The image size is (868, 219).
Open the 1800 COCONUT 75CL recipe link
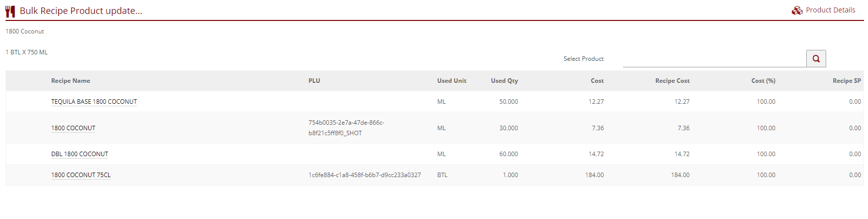tap(81, 175)
